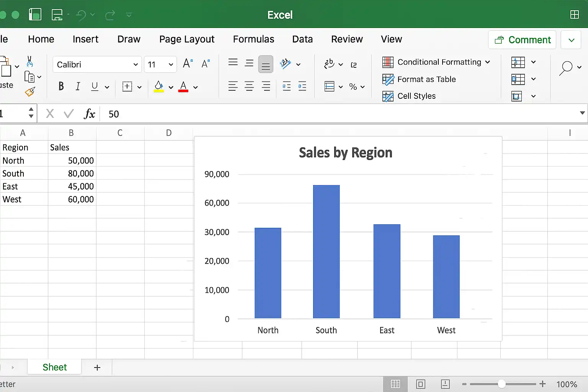
Task: Click the Save icon in title bar
Action: coord(57,15)
